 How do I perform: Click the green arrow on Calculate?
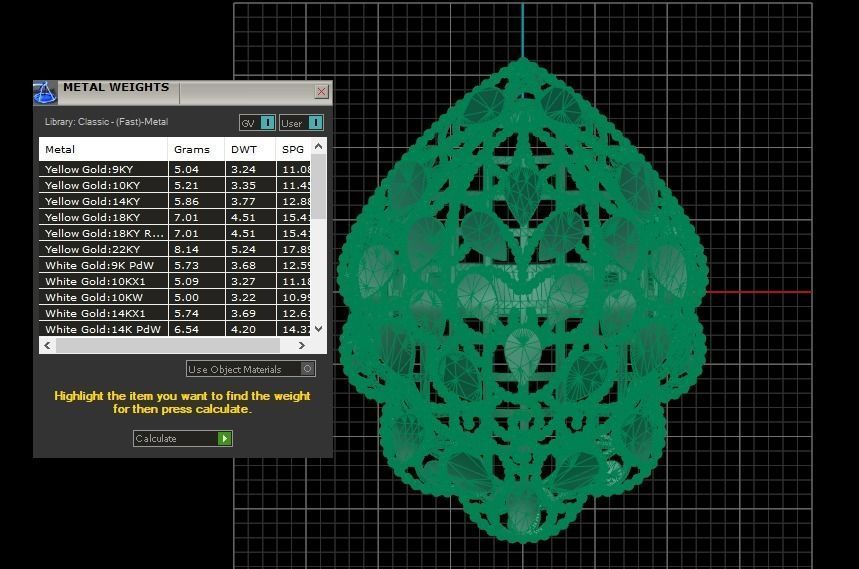click(x=225, y=438)
